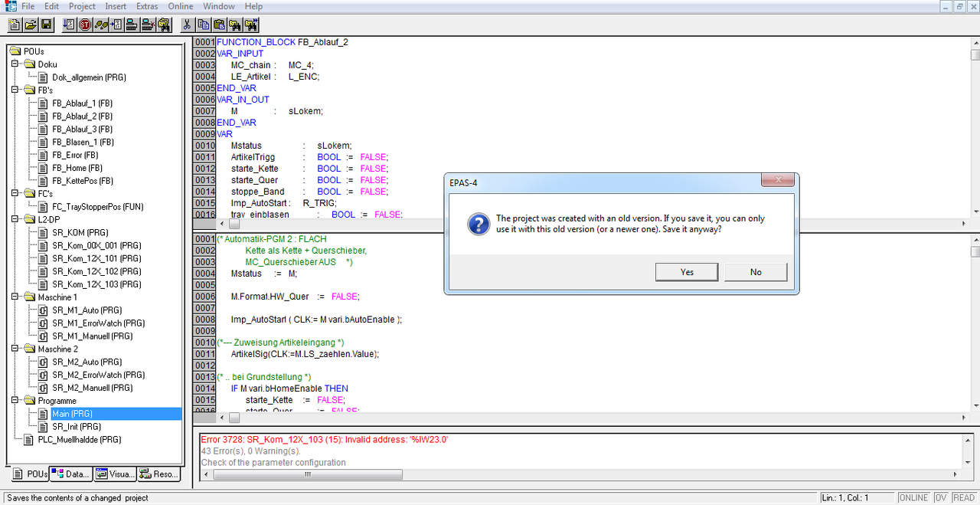Viewport: 980px width, 505px height.
Task: Open the Online menu
Action: coord(181,6)
